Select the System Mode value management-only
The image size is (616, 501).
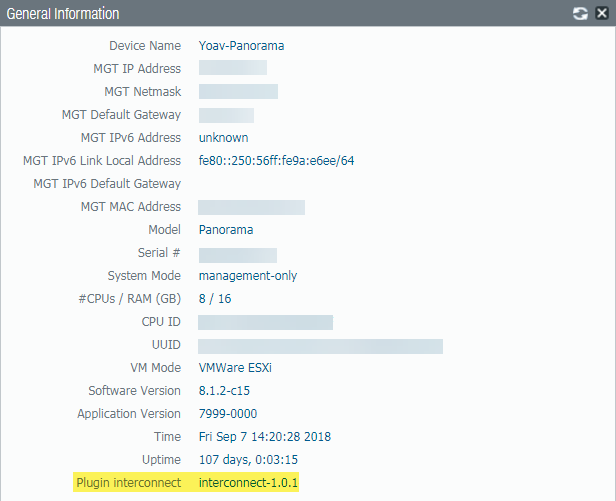click(x=247, y=276)
